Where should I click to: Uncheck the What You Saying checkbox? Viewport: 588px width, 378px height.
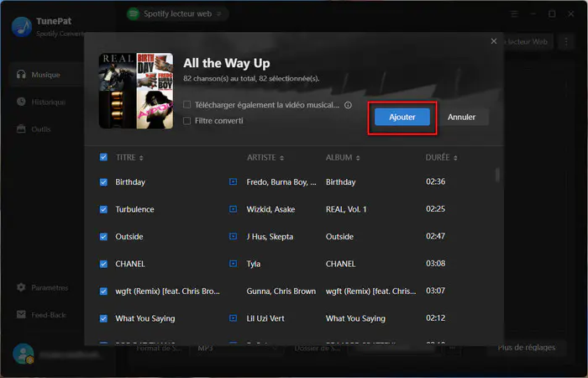pyautogui.click(x=103, y=318)
